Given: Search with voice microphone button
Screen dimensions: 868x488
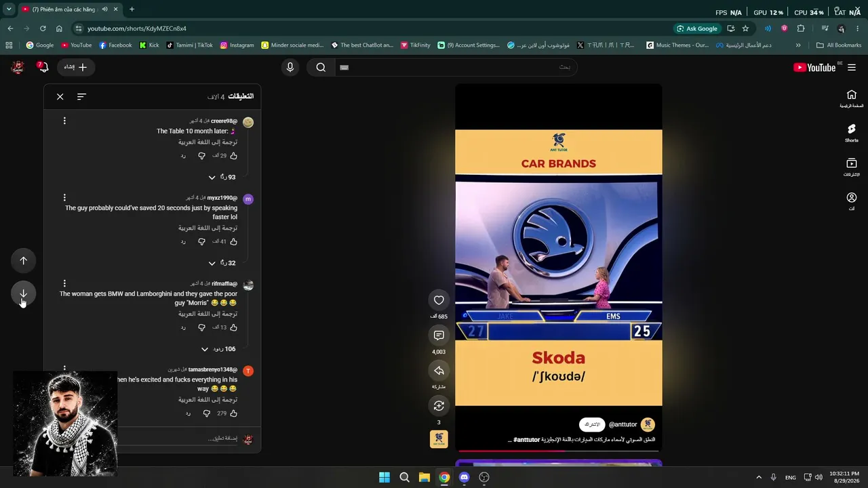Looking at the screenshot, I should [290, 67].
